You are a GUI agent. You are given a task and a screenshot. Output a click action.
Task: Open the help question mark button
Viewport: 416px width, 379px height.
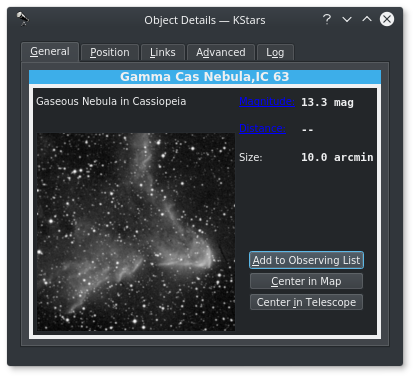[327, 19]
